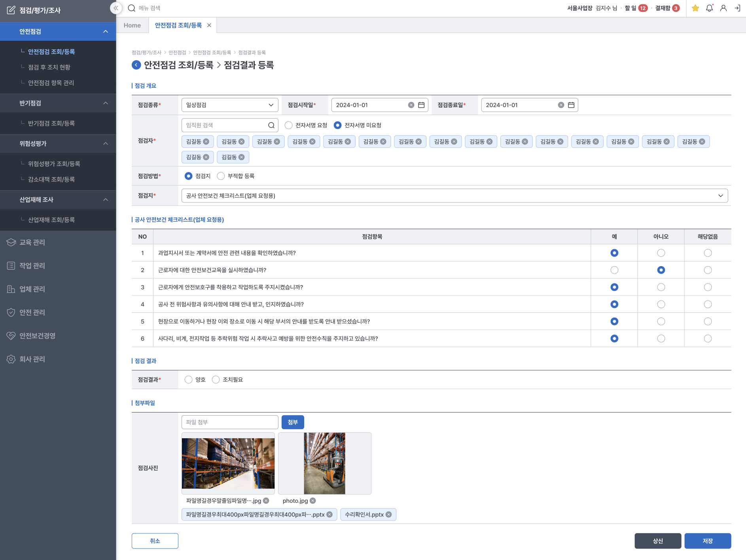Image resolution: width=746 pixels, height=560 pixels.
Task: Open the notifications bell
Action: (x=709, y=8)
